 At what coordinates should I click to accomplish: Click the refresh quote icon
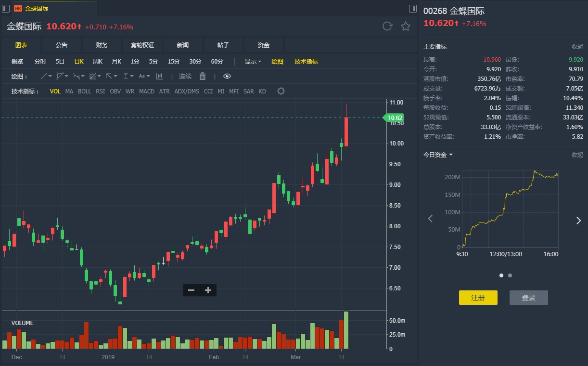387,26
